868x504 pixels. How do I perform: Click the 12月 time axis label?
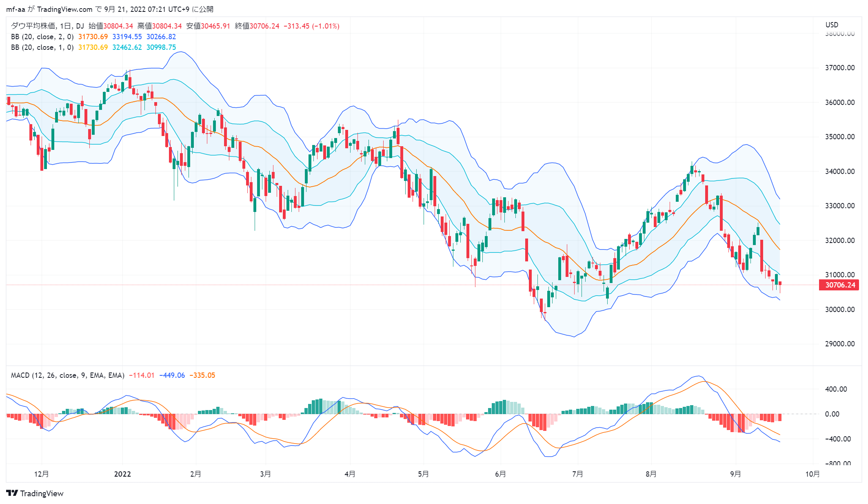pyautogui.click(x=41, y=474)
